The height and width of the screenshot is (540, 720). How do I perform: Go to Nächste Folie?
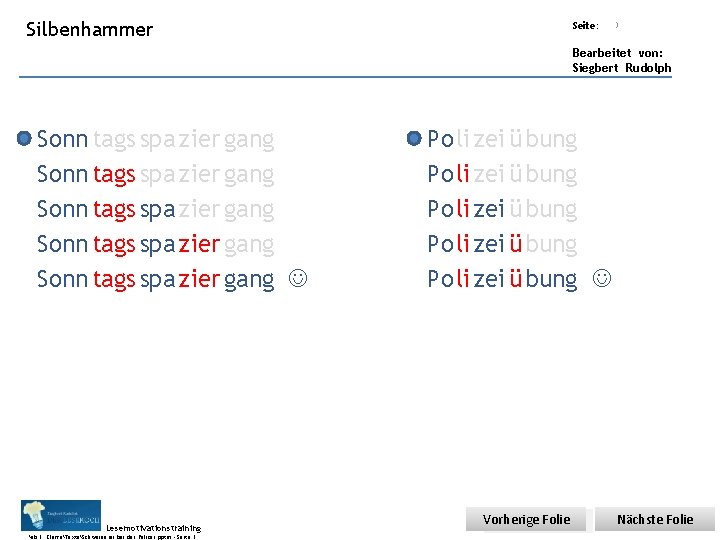[x=655, y=519]
